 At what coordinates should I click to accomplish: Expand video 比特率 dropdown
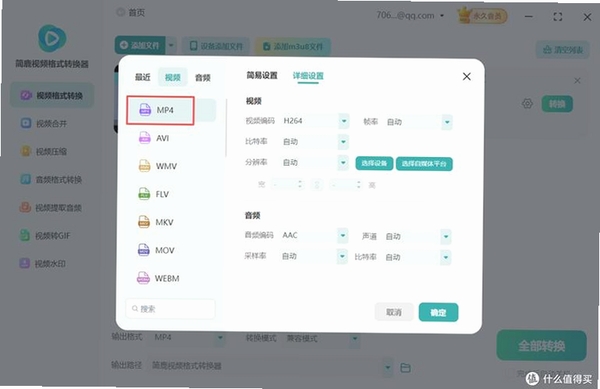343,142
